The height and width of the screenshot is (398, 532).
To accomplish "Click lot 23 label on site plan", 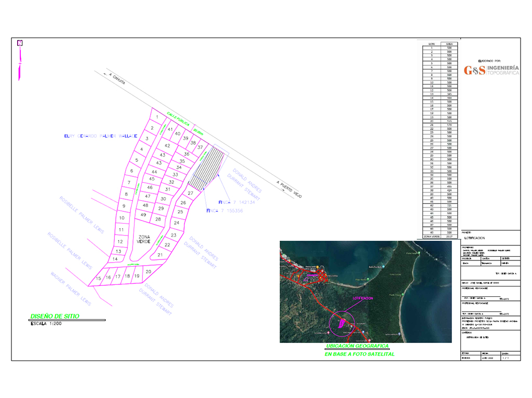I will (x=174, y=235).
